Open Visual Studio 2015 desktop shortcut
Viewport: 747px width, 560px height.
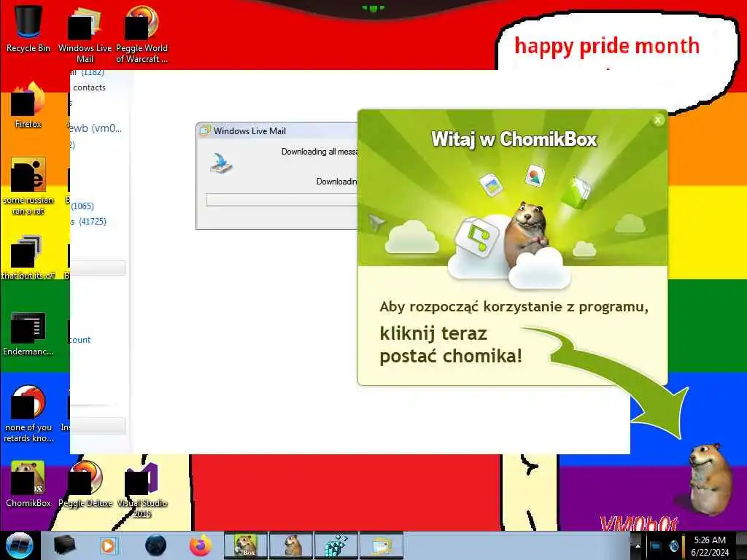[x=142, y=489]
